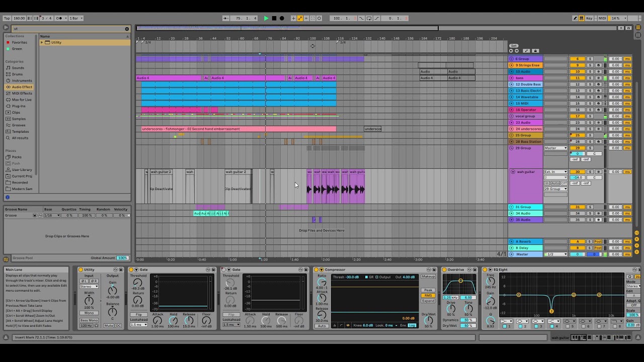
Task: Open wah guitar's Ext. In input dropdown
Action: (x=555, y=172)
